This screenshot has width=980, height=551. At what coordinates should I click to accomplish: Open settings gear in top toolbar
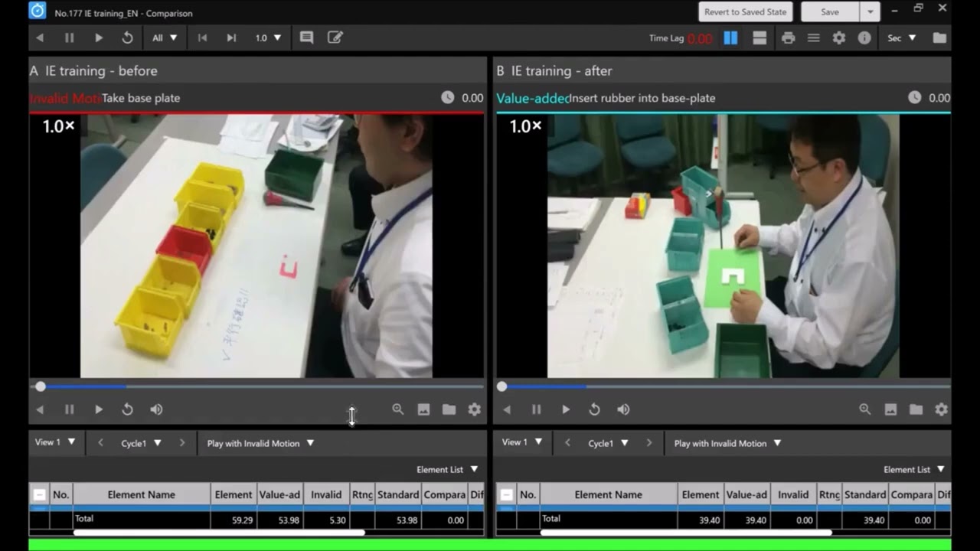click(x=839, y=37)
